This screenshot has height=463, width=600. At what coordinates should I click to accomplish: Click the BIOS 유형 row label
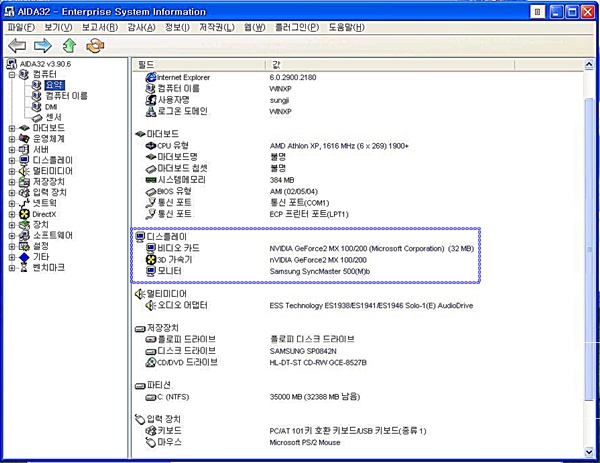[x=174, y=191]
